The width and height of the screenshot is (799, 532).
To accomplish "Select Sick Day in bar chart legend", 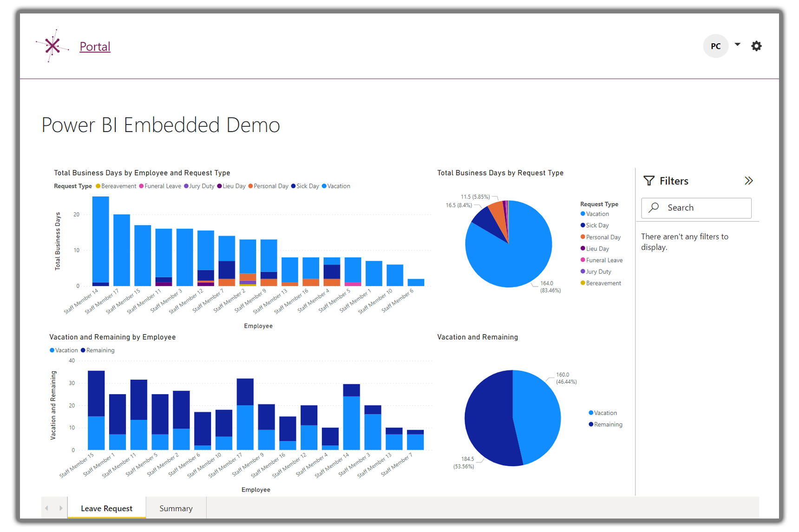I will [305, 186].
